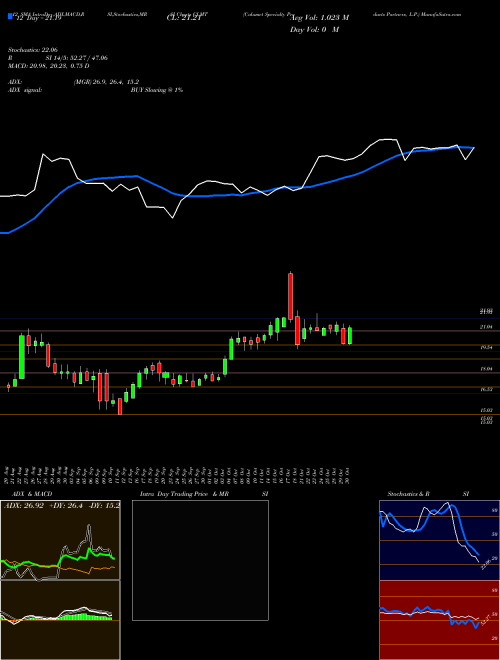
Task: Select 'Intra Day Trading Price & MR' title
Action: 184,494
